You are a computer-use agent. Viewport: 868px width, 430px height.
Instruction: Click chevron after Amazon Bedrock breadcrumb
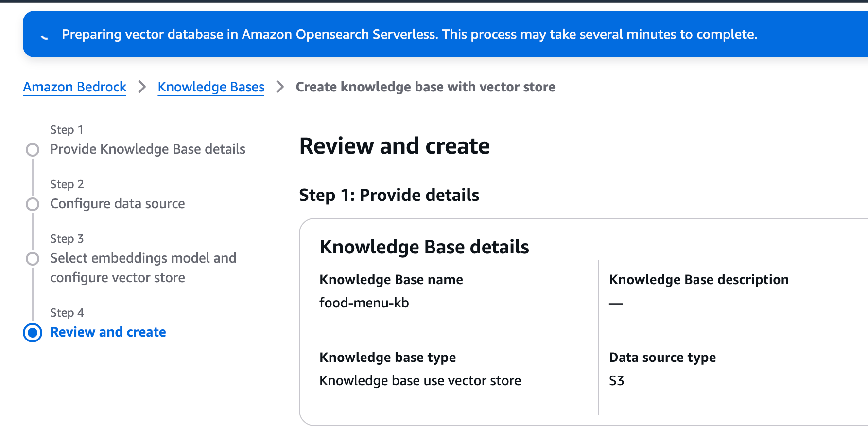[x=142, y=87]
